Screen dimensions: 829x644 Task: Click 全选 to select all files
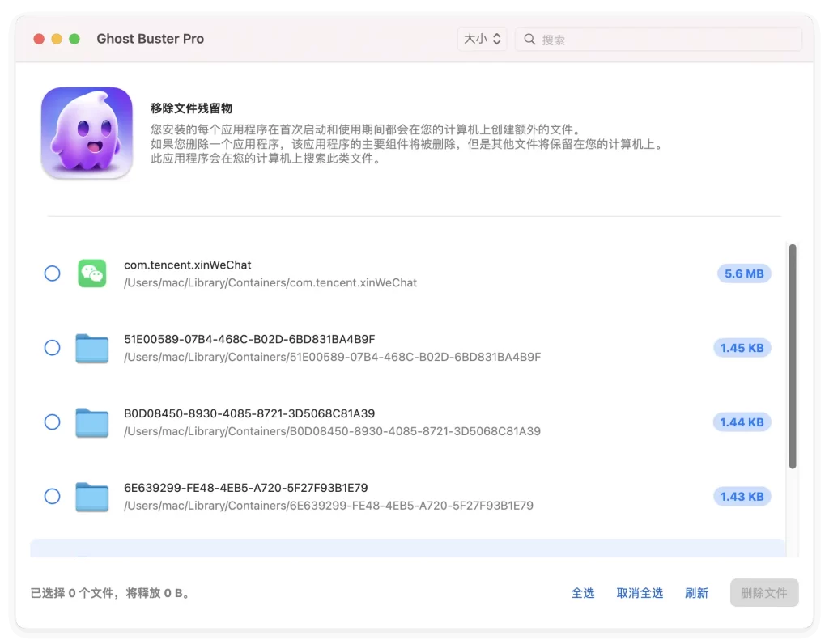[x=583, y=593]
